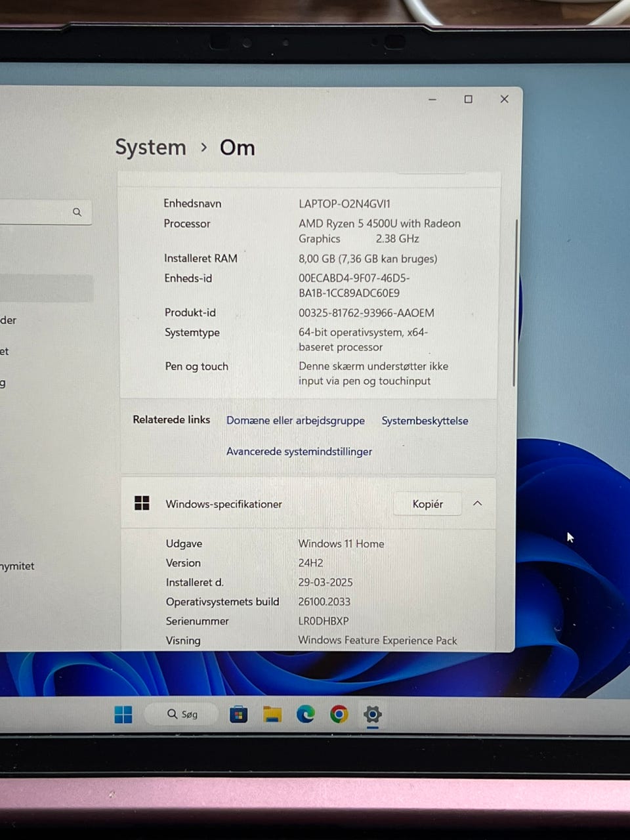Viewport: 630px width, 840px height.
Task: Select install date 29-03-2025
Action: coord(325,582)
